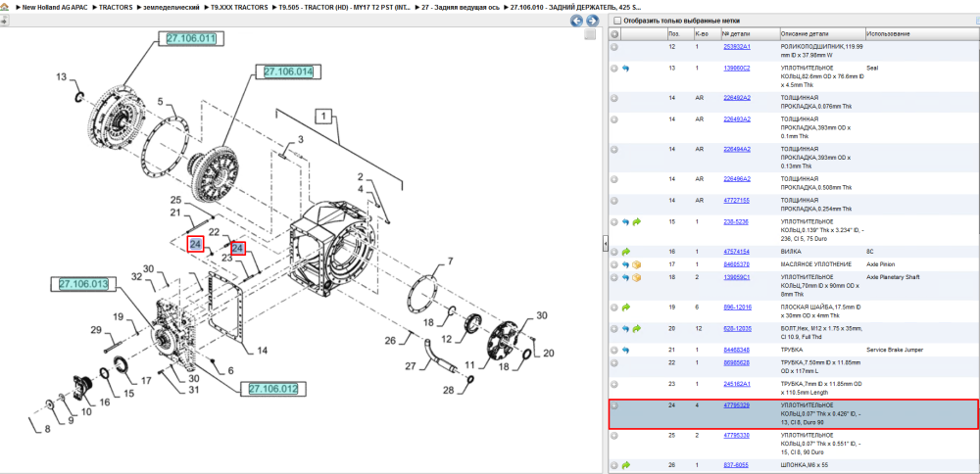Enable 'Отобразить только выбранные метки' checkbox
This screenshot has width=980, height=474.
pos(617,21)
